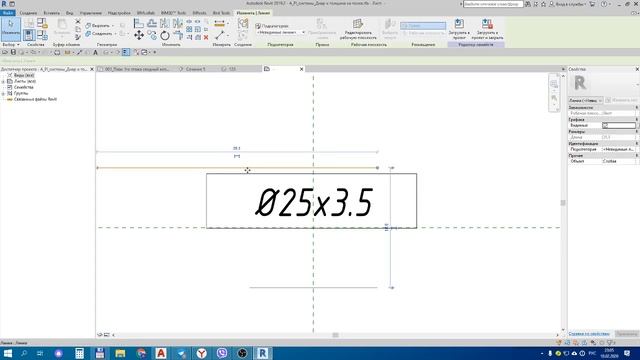Select the Modify arrow tool

click(11, 29)
